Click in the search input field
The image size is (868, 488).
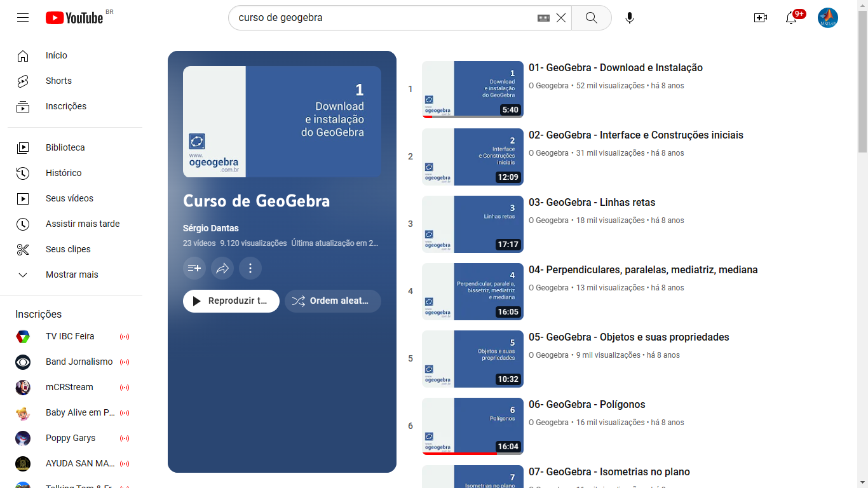[x=384, y=18]
